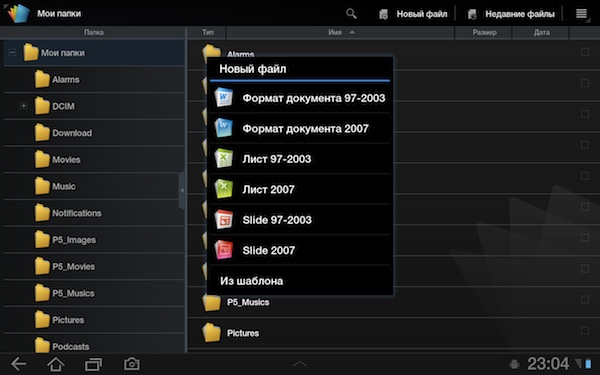Pick the Slide 2007 presentation icon

(223, 250)
